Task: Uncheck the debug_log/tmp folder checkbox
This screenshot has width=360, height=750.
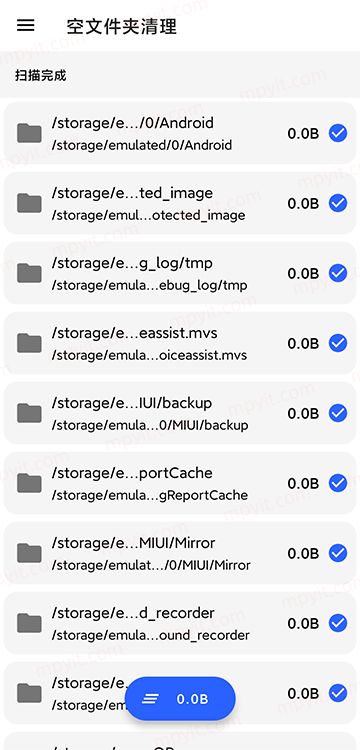Action: tap(338, 273)
